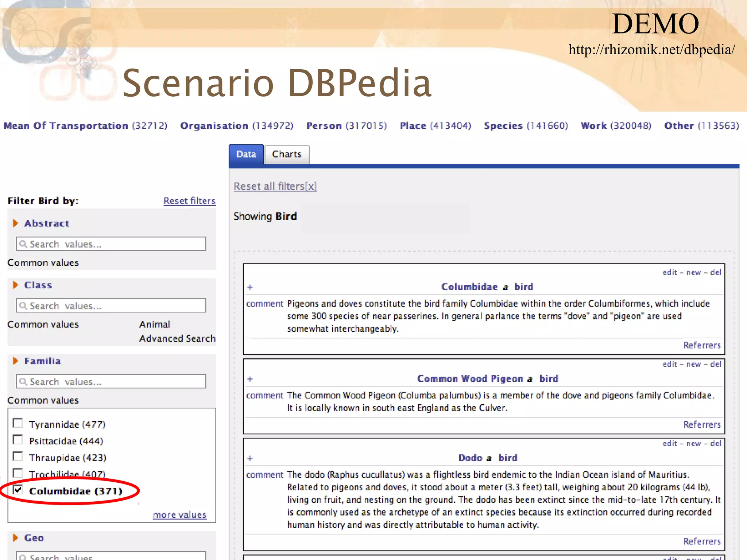
Task: Click the Reset filters link
Action: point(190,201)
